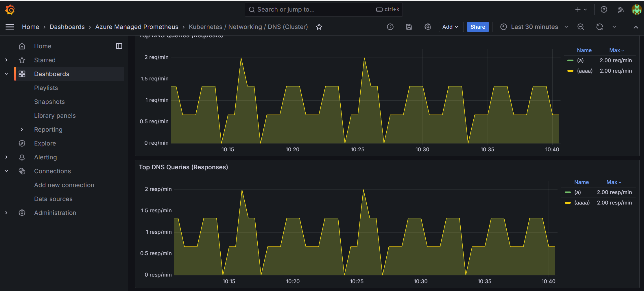Open Alerting in the sidebar
Image resolution: width=644 pixels, height=291 pixels.
point(45,157)
